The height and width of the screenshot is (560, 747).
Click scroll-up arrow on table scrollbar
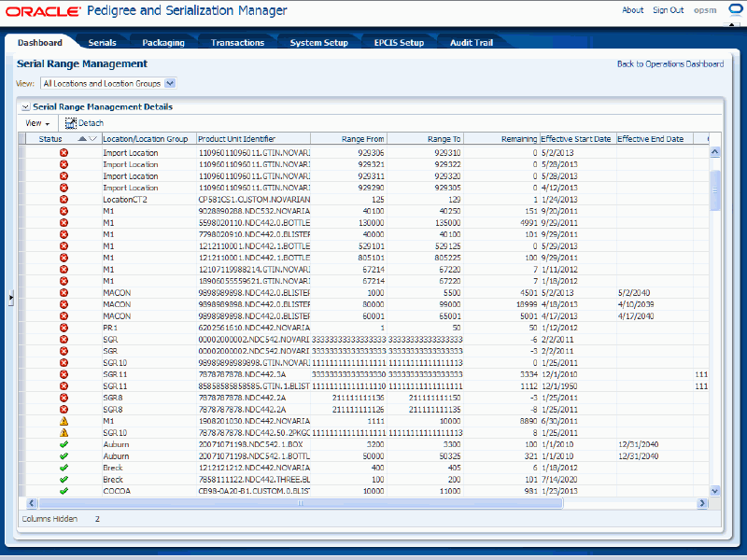click(x=714, y=152)
